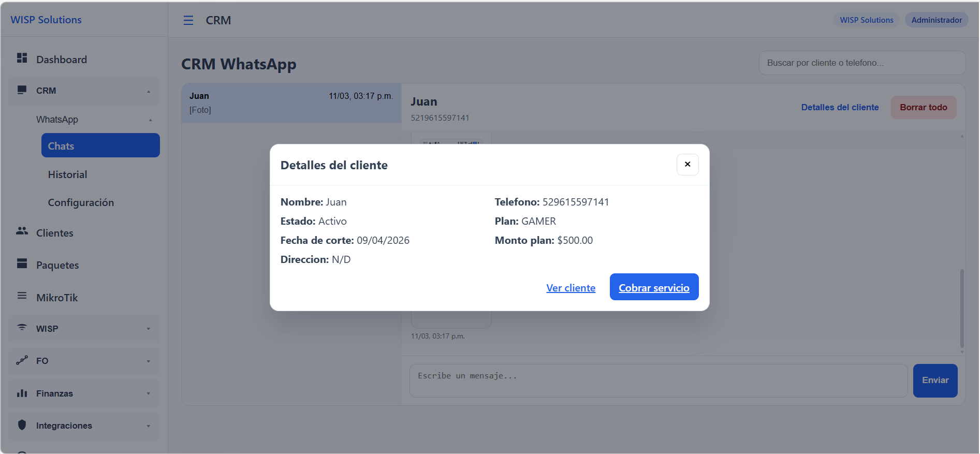Click the MikroTik list icon
The height and width of the screenshot is (454, 980).
point(22,296)
